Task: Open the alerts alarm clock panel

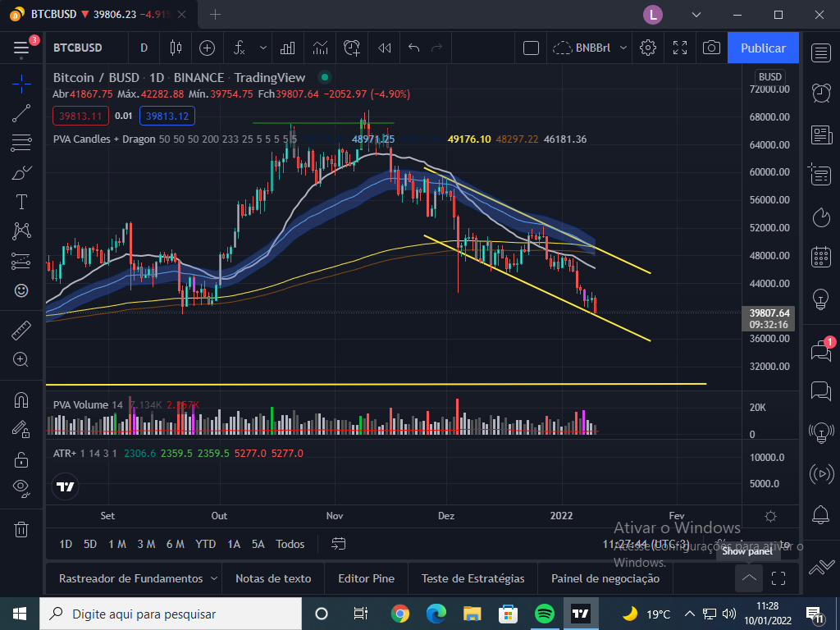Action: (x=820, y=94)
